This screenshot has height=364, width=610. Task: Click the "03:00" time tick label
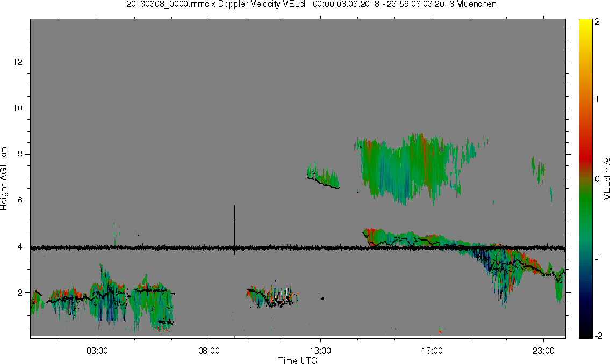97,351
